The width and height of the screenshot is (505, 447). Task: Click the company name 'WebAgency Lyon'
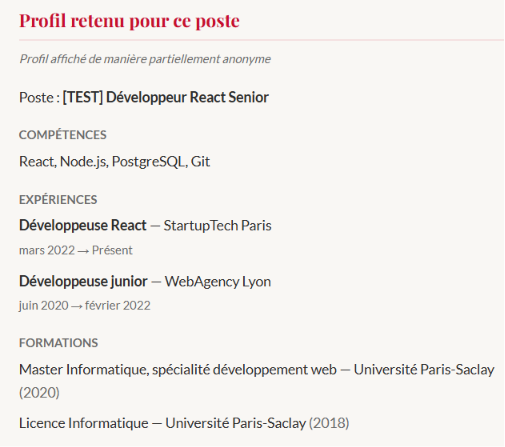coord(218,281)
